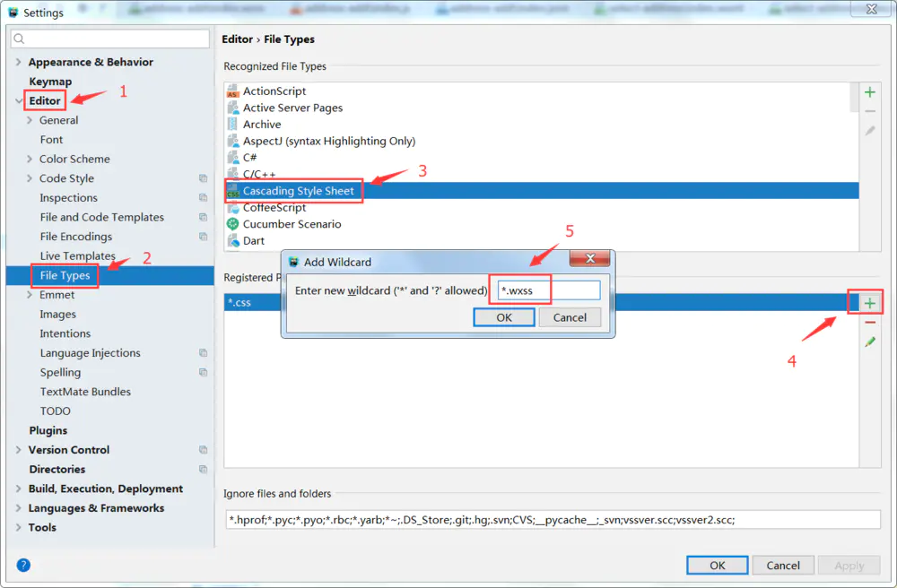Click the magnifier in the settings search box

(x=18, y=39)
